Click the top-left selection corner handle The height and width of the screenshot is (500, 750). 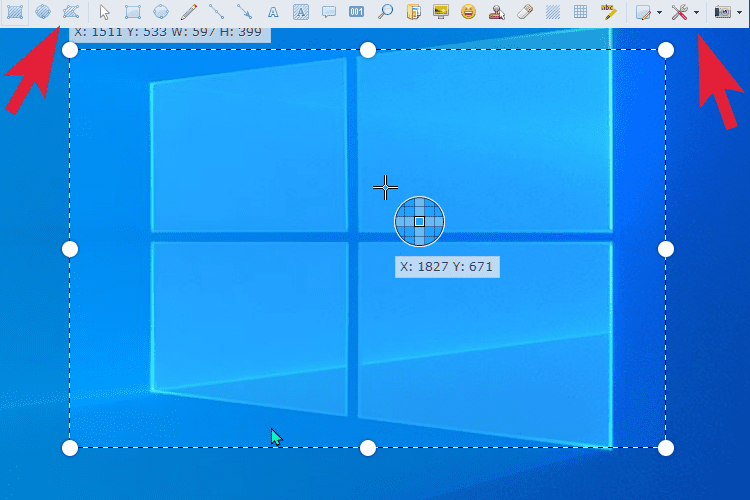(70, 50)
